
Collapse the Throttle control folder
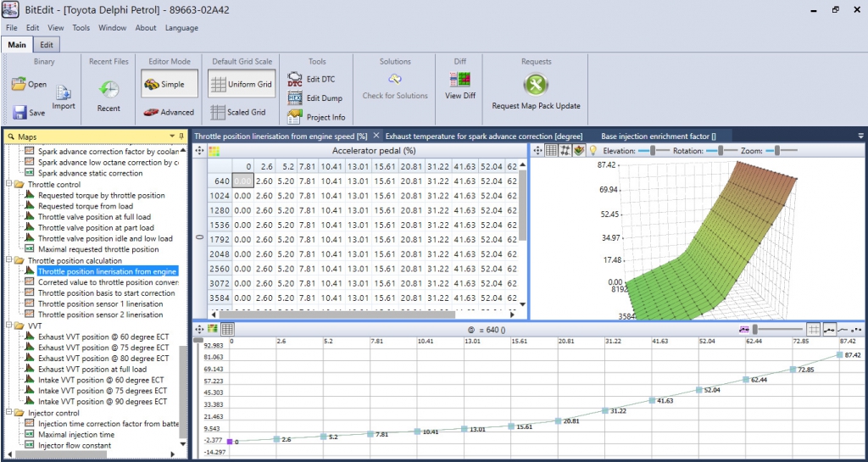pyautogui.click(x=9, y=184)
